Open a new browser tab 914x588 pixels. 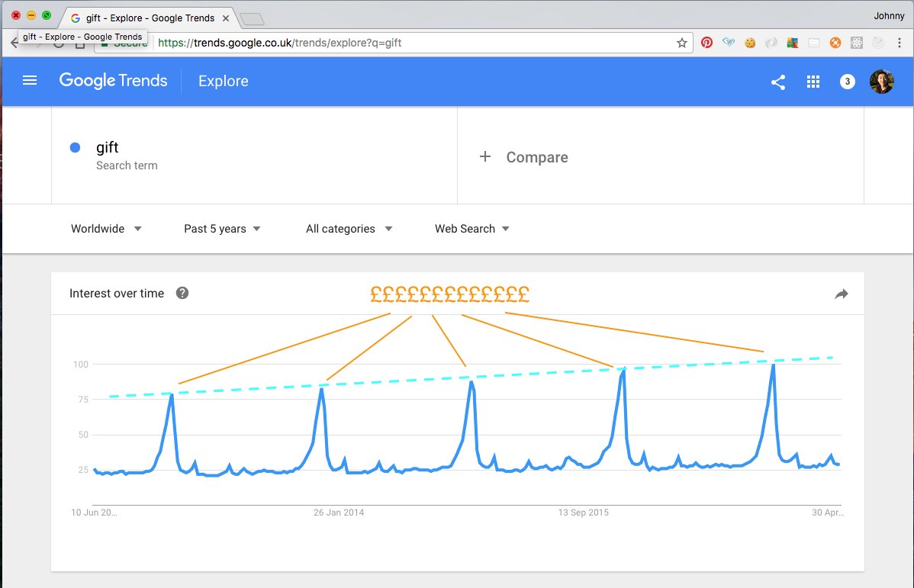click(253, 19)
